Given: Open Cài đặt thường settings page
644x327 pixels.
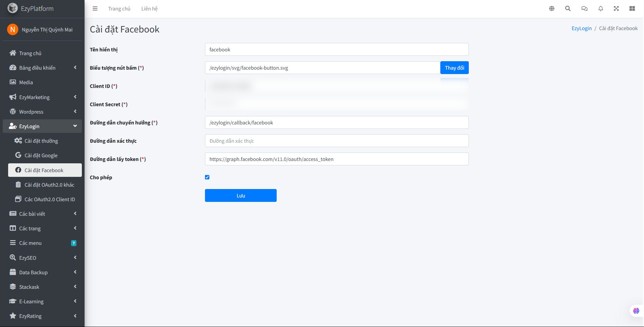Looking at the screenshot, I should point(45,141).
